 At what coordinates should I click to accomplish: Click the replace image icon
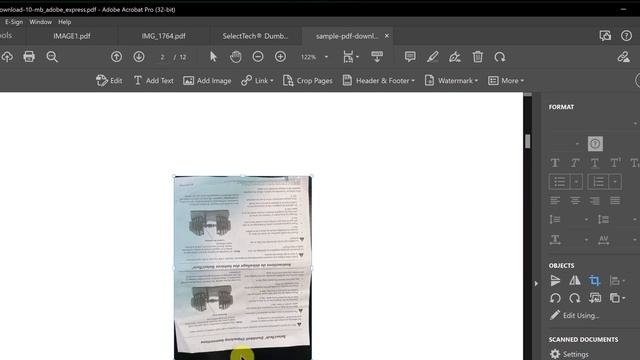tap(595, 298)
